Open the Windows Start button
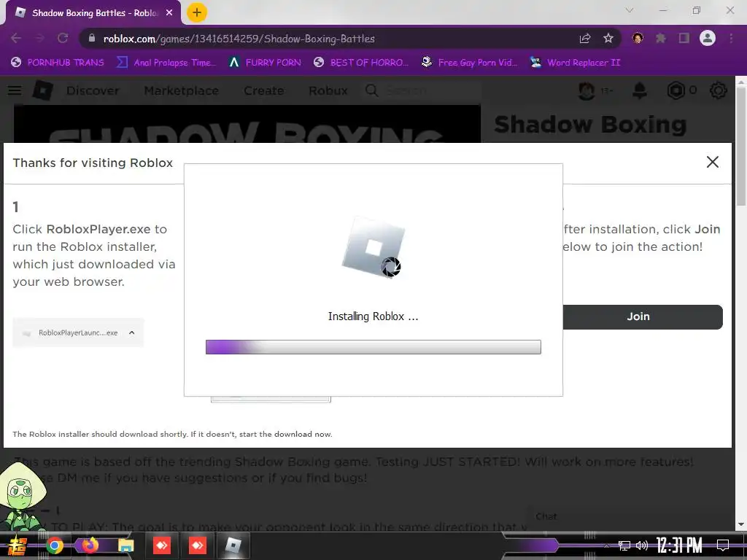The width and height of the screenshot is (747, 560). pos(17,545)
